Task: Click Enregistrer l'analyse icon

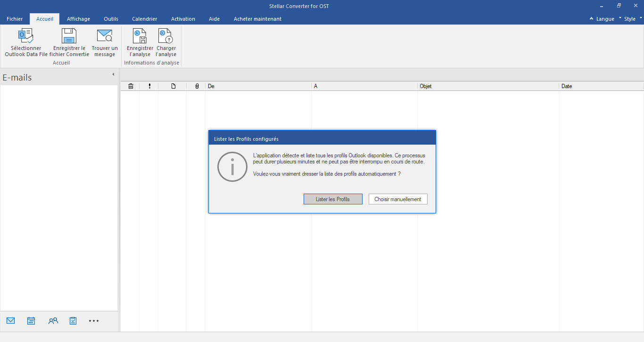Action: click(x=140, y=36)
